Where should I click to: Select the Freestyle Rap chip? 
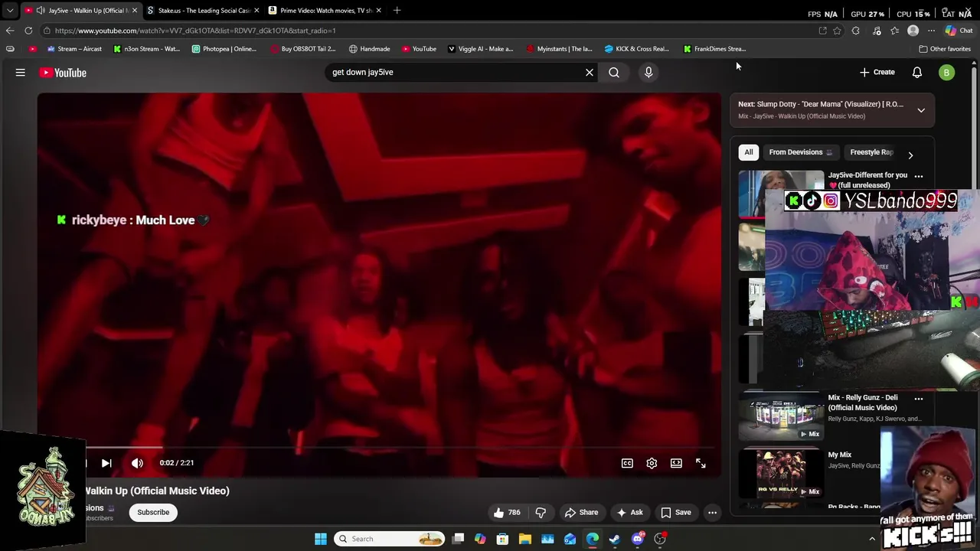coord(871,152)
